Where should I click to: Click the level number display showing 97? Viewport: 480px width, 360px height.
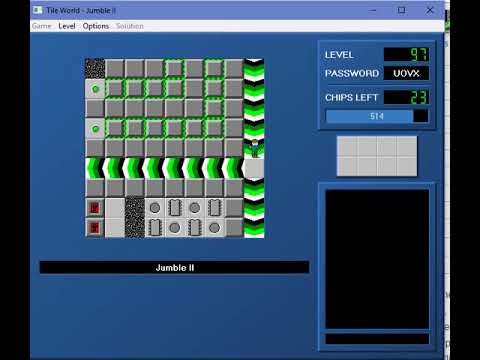pos(406,54)
